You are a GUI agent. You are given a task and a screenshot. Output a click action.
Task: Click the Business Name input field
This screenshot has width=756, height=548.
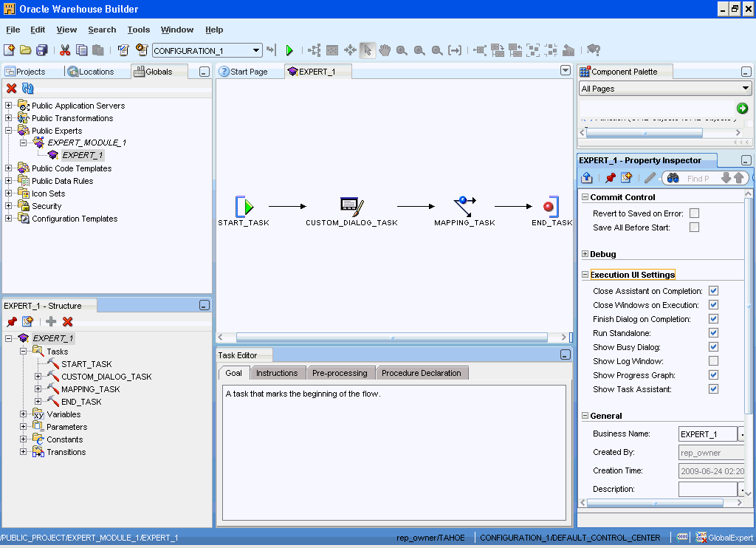point(707,434)
